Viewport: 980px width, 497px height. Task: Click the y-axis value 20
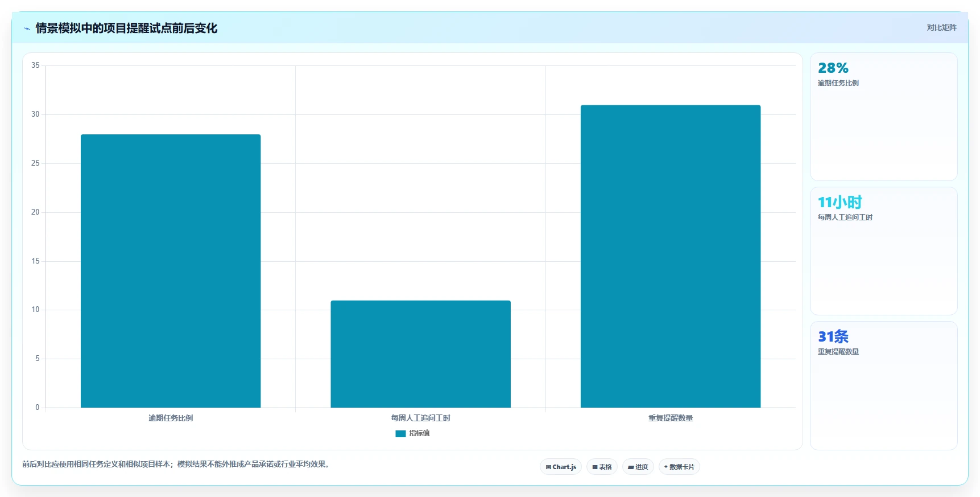[35, 212]
